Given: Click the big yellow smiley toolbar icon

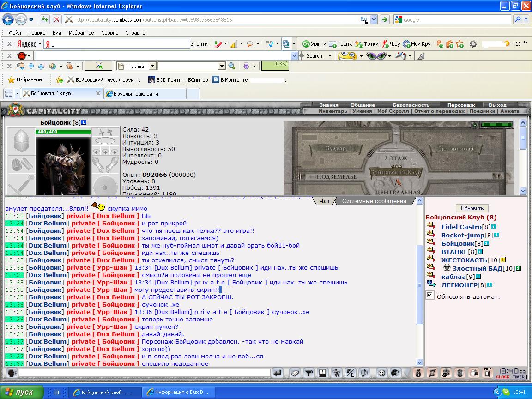Looking at the screenshot, I should point(347,55).
